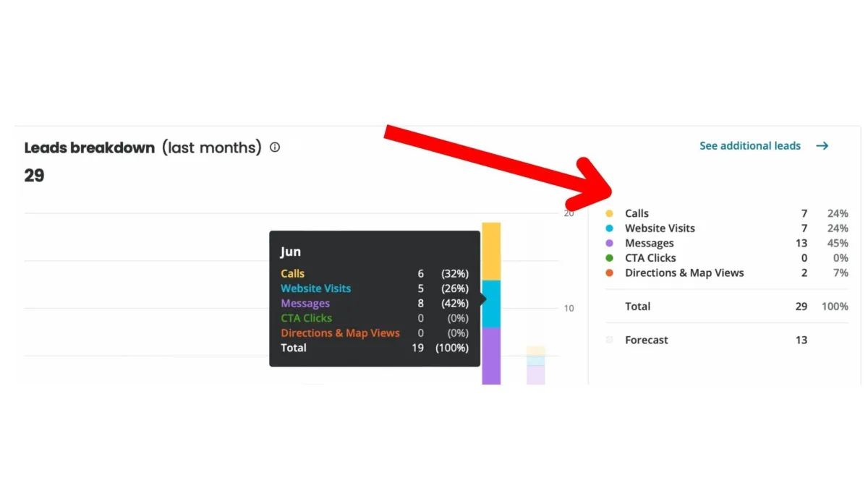Click the Forecast label in legend
Image resolution: width=868 pixels, height=488 pixels.
(x=647, y=340)
